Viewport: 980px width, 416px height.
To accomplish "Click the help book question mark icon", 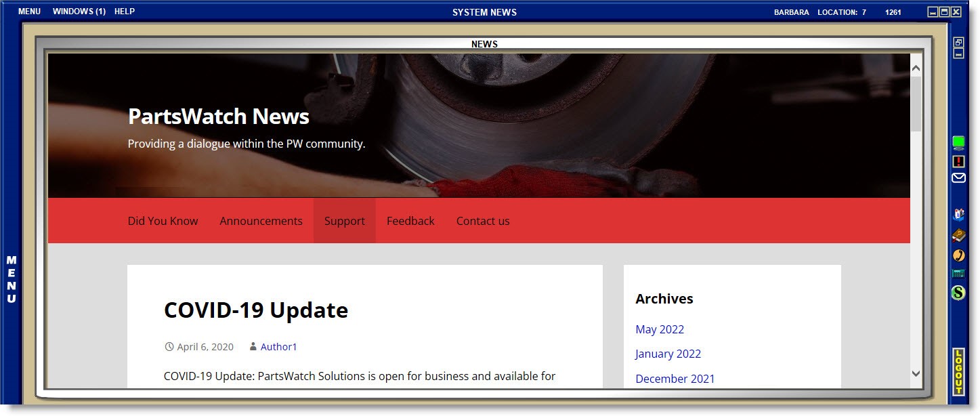I will pos(958,235).
